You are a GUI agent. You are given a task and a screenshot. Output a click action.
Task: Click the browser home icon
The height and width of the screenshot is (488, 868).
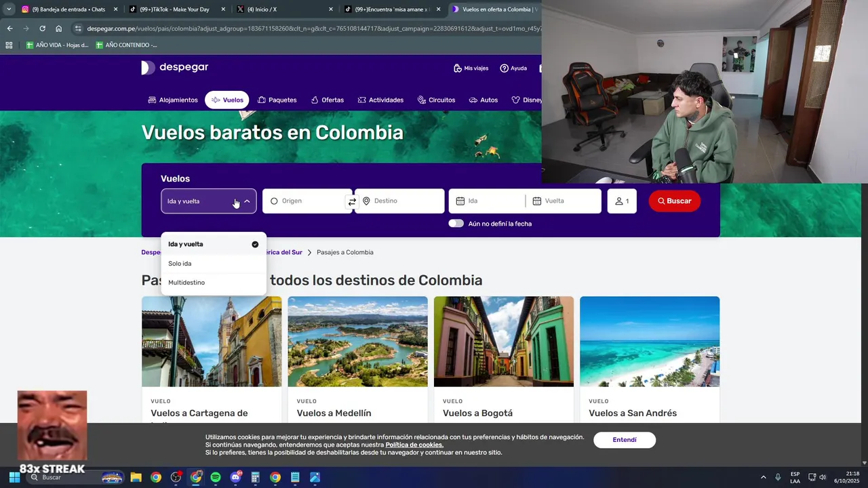(58, 28)
